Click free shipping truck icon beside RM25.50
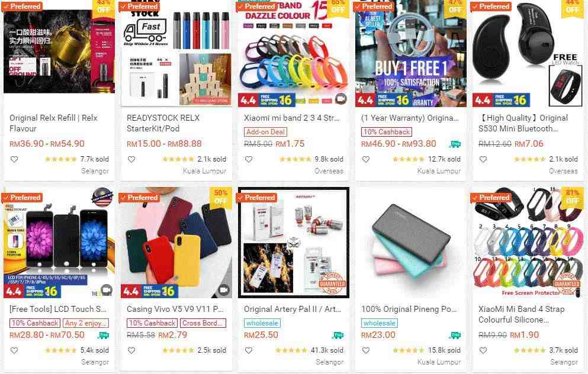Viewport: 588px width, 374px height. click(x=338, y=335)
